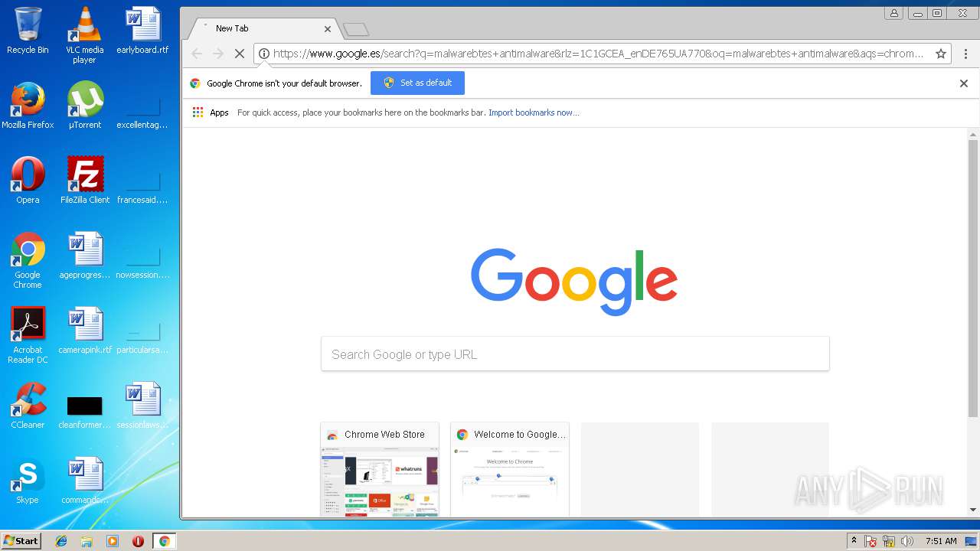Open particularsa file on desktop
The image size is (980, 551).
coord(142,331)
